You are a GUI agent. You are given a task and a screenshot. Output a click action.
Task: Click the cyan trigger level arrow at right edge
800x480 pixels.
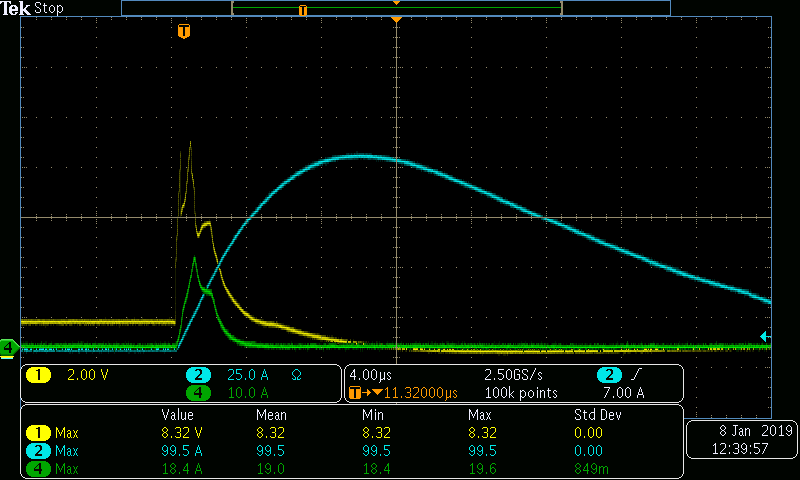coord(765,336)
